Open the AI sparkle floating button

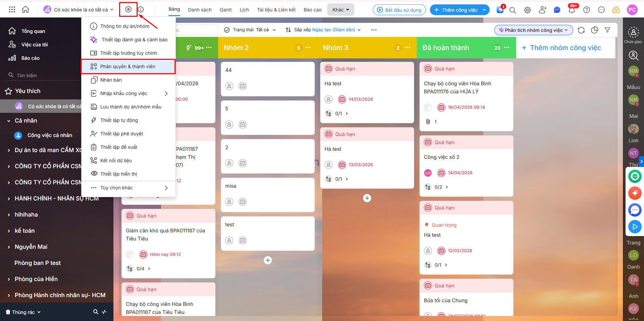[635, 193]
